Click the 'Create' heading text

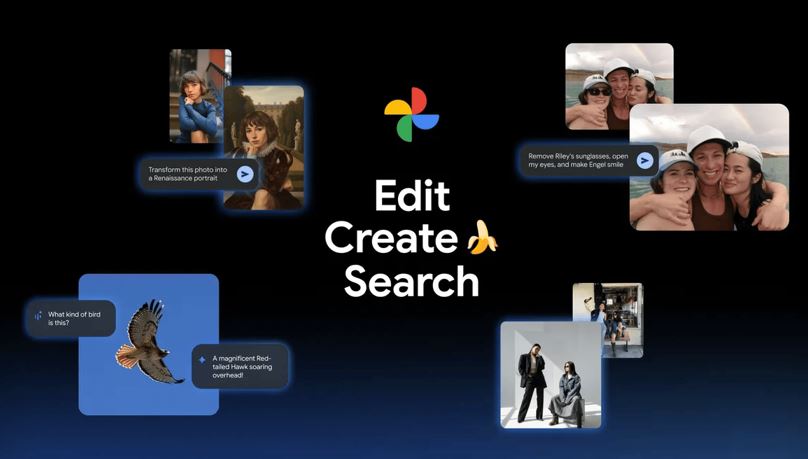point(392,238)
